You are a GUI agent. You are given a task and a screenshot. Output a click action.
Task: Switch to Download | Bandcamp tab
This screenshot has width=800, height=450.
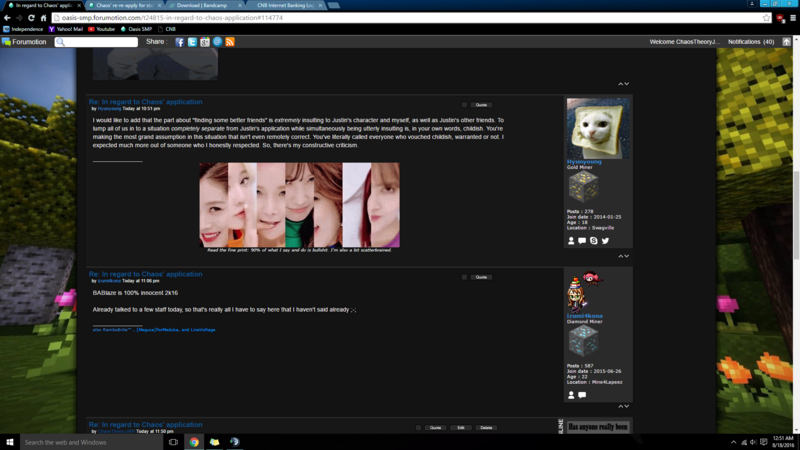pos(204,5)
